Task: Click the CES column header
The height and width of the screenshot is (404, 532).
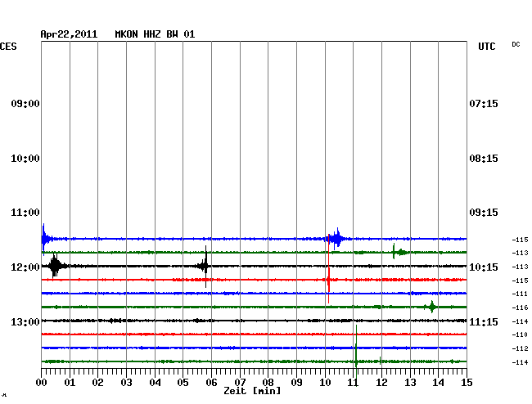Action: tap(8, 47)
